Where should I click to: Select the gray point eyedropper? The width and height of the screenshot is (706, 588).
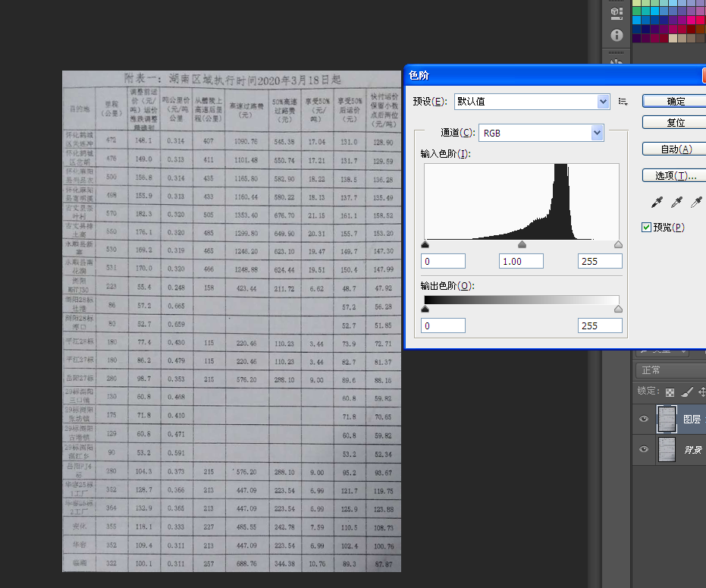676,203
